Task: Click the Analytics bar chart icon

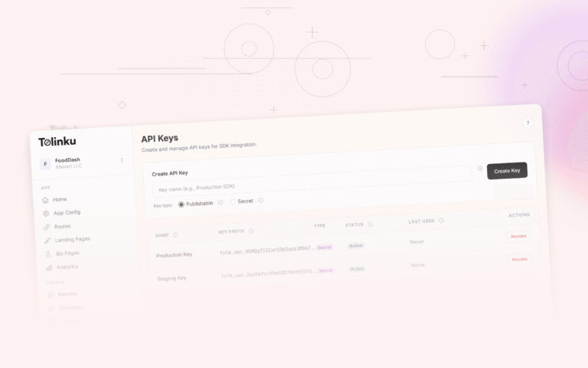Action: [49, 268]
